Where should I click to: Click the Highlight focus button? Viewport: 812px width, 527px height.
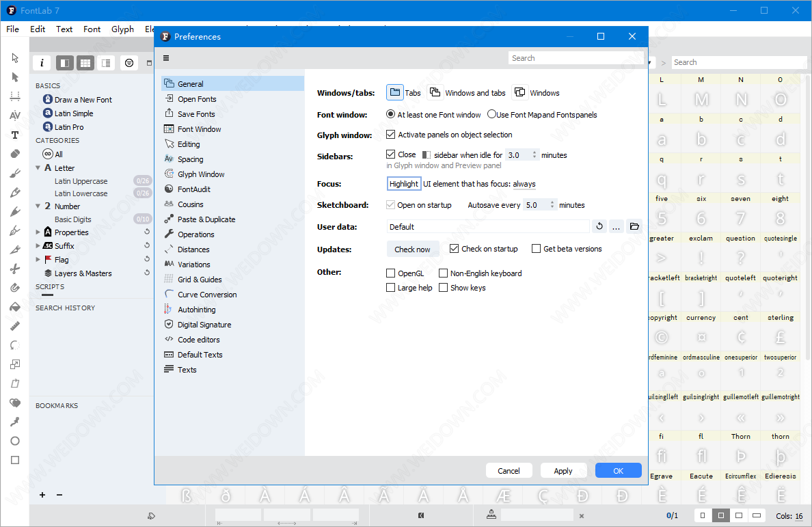click(x=404, y=184)
